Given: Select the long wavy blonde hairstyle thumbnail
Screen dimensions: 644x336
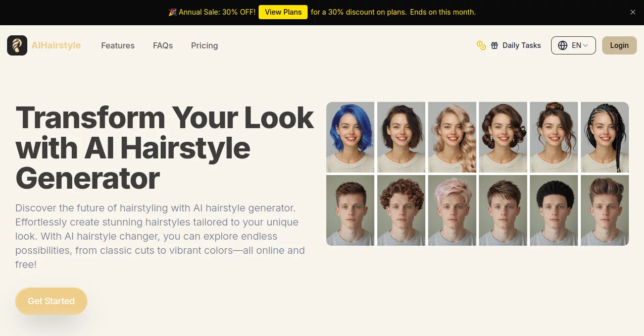Looking at the screenshot, I should (452, 137).
